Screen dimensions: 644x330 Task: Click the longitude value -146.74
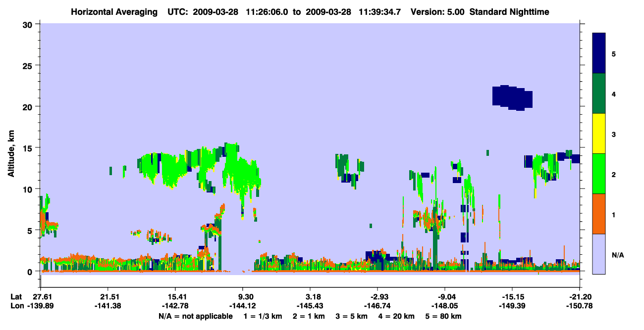(x=377, y=306)
